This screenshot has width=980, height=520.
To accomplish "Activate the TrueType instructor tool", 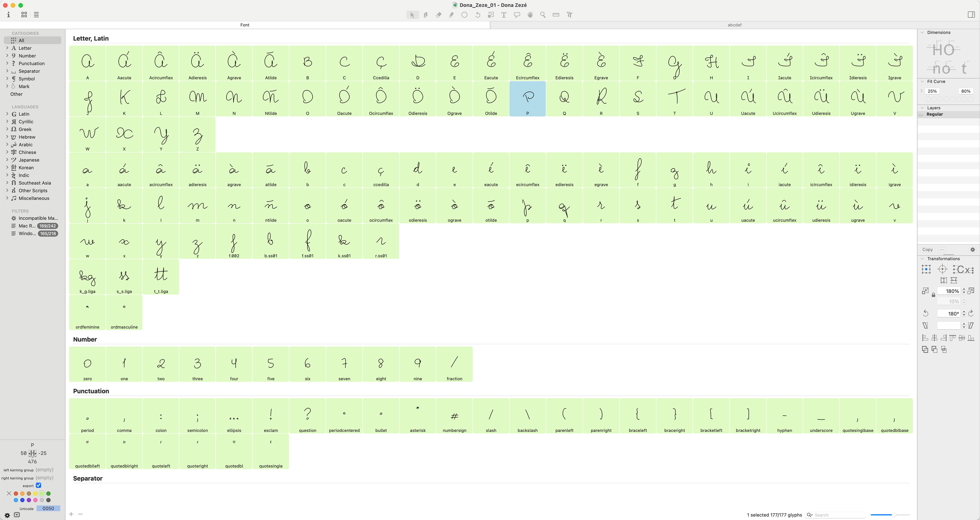I will [x=570, y=15].
